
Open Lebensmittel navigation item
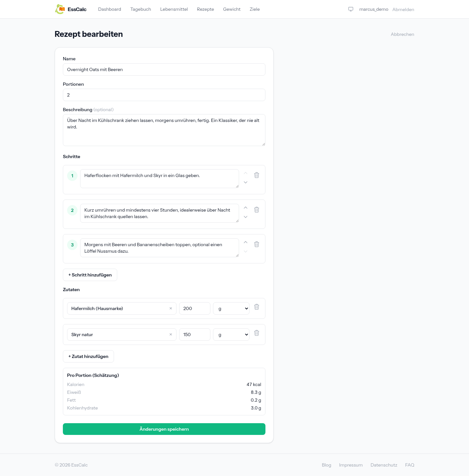(174, 9)
